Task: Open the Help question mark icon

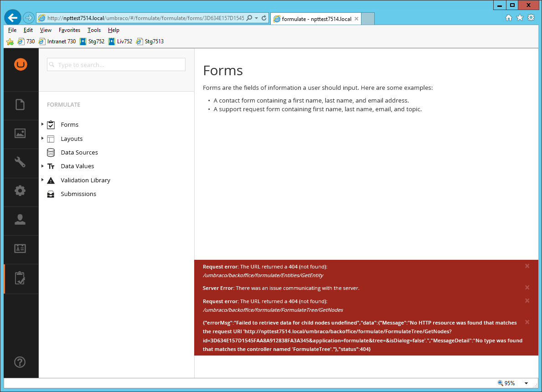Action: pos(20,362)
